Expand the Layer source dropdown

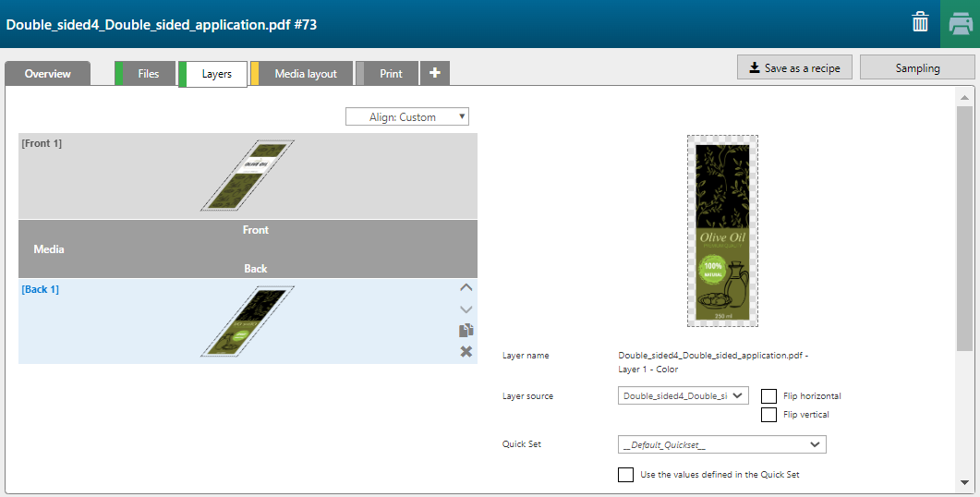pos(683,396)
